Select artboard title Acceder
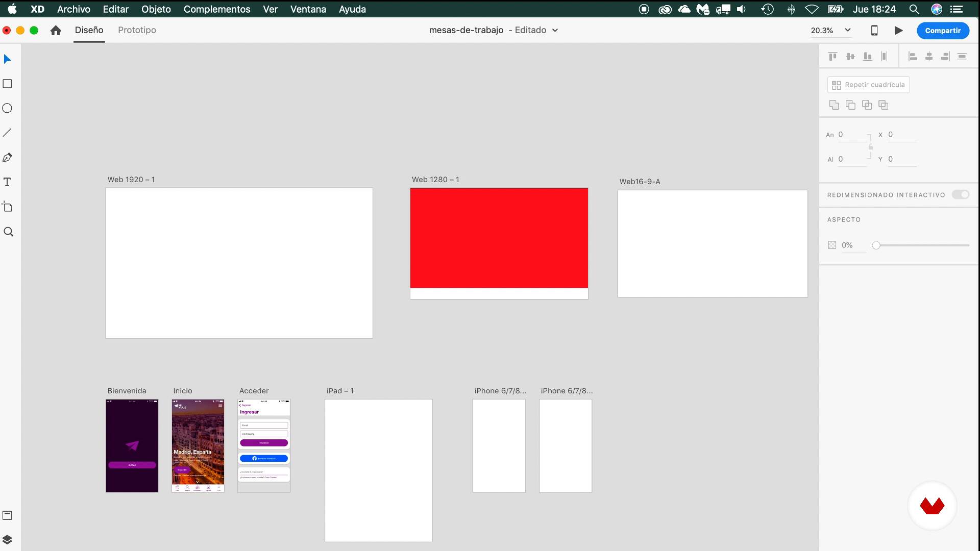 (254, 391)
